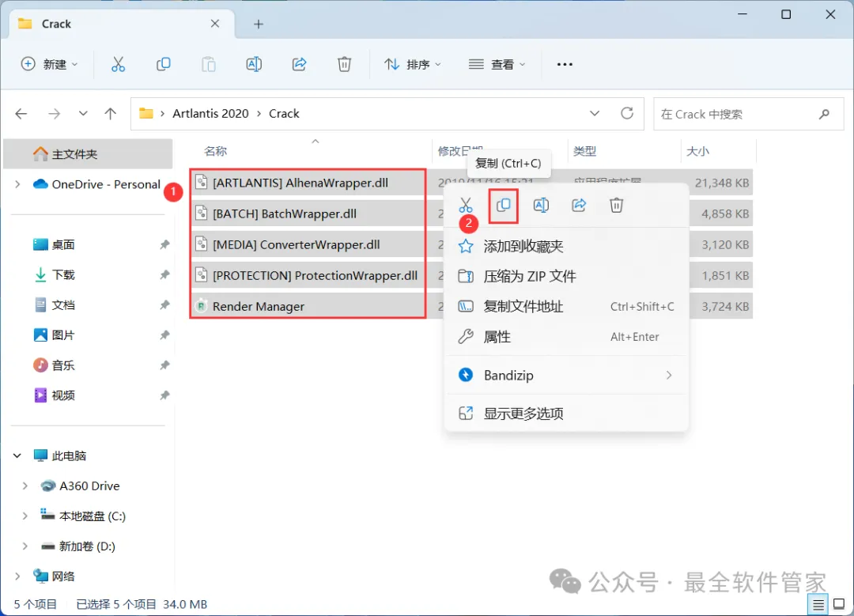Open the 排序 sort dropdown
This screenshot has width=854, height=616.
[x=412, y=64]
